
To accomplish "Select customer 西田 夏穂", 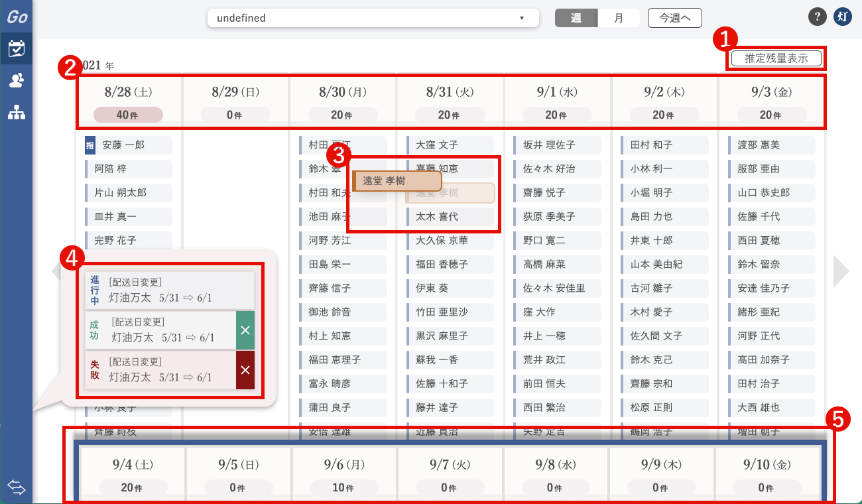I will [x=772, y=241].
